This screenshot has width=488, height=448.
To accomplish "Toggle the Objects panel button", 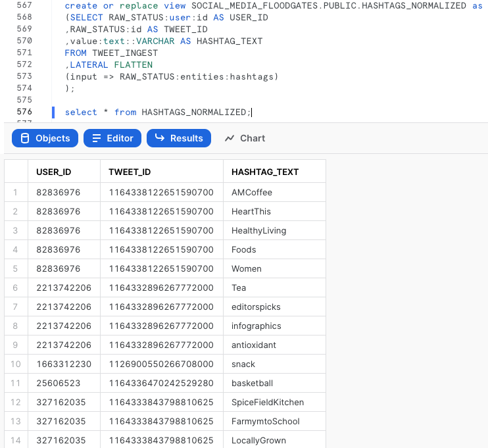I will pyautogui.click(x=45, y=138).
